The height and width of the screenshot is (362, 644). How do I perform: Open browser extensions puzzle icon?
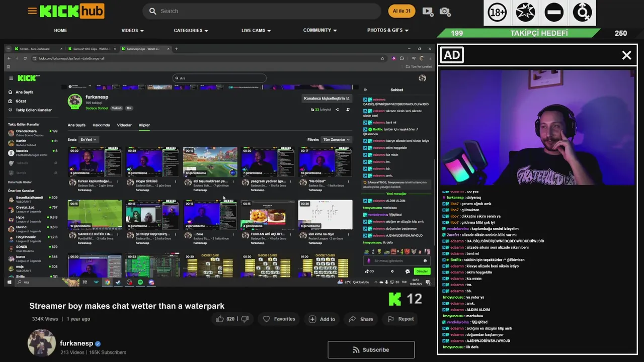[x=401, y=58]
